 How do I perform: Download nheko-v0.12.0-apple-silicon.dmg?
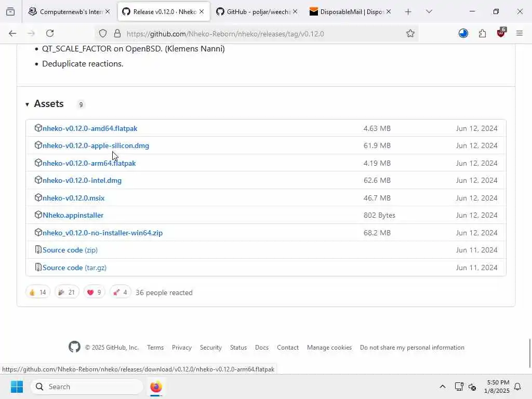point(96,145)
